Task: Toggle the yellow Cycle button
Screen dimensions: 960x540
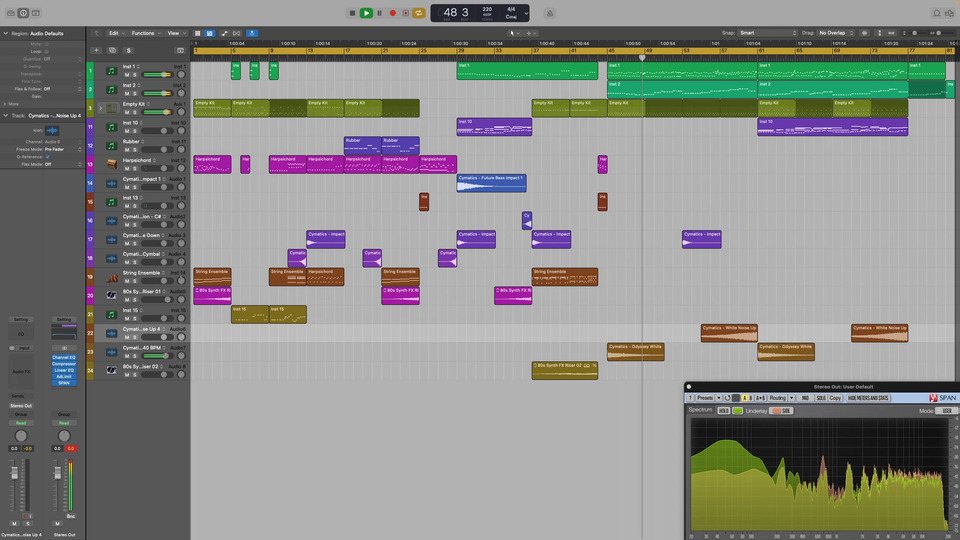Action: point(419,13)
